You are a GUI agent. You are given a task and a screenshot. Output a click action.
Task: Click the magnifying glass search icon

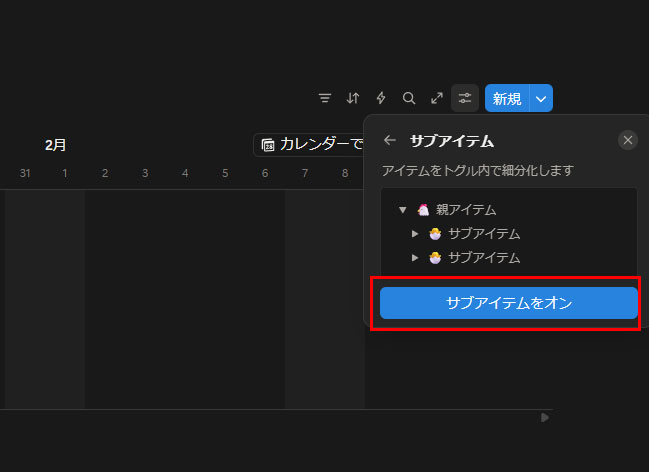409,98
